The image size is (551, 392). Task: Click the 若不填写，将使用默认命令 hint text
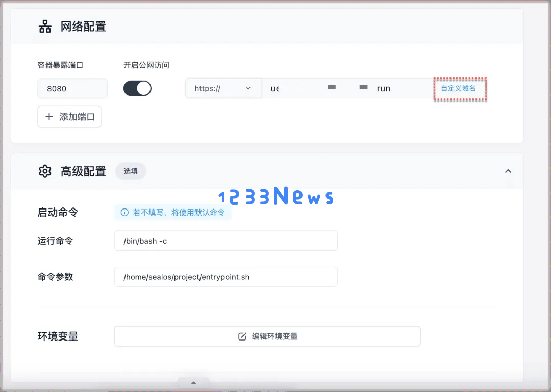(179, 213)
